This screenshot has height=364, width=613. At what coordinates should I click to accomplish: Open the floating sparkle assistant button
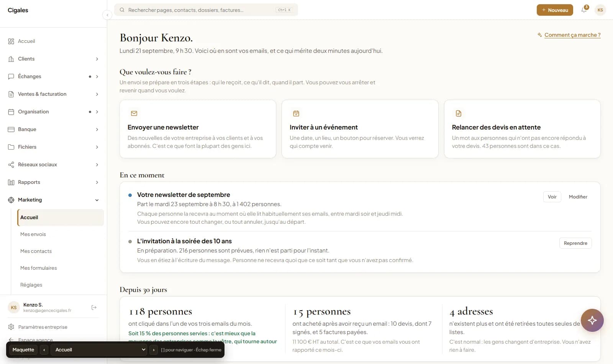click(x=592, y=320)
